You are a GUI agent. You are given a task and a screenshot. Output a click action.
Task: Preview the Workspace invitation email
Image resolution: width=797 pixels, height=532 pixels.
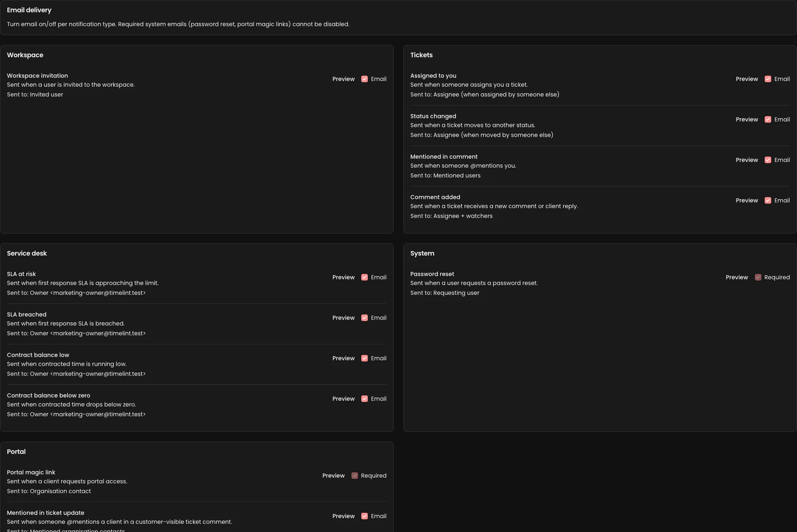click(343, 79)
